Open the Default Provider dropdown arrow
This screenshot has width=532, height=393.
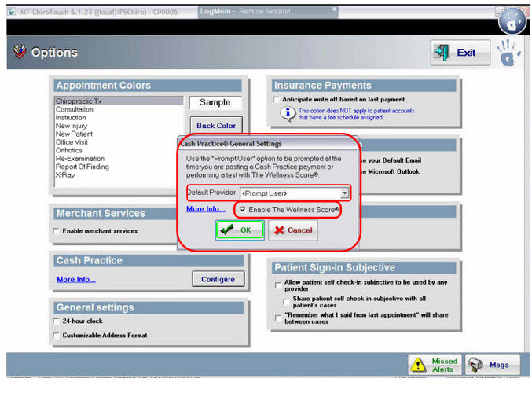[x=344, y=193]
